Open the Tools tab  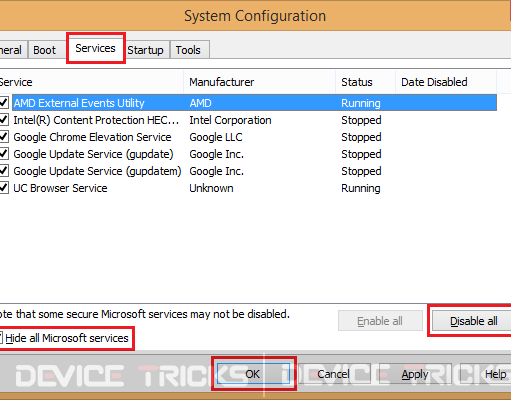click(x=188, y=50)
